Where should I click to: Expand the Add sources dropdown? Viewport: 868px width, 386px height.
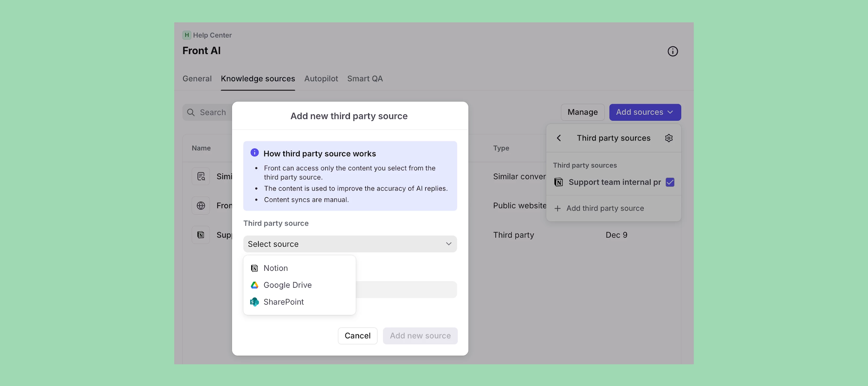point(645,112)
